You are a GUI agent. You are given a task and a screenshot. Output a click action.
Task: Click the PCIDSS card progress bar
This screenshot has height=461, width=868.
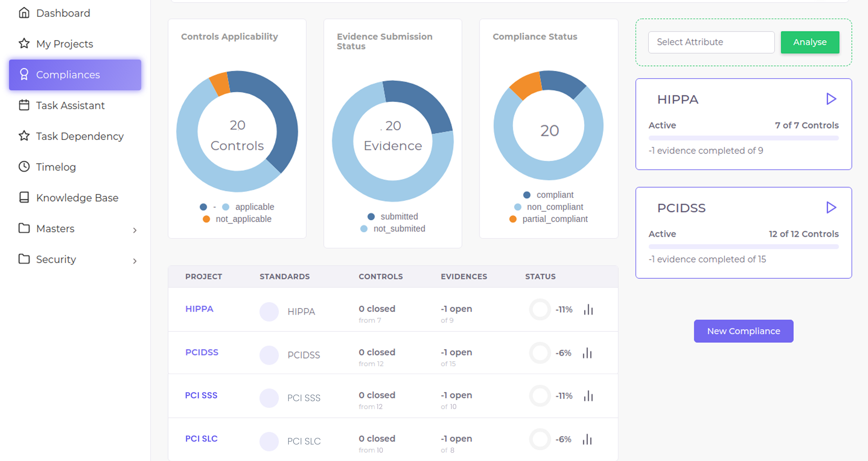[x=743, y=247]
